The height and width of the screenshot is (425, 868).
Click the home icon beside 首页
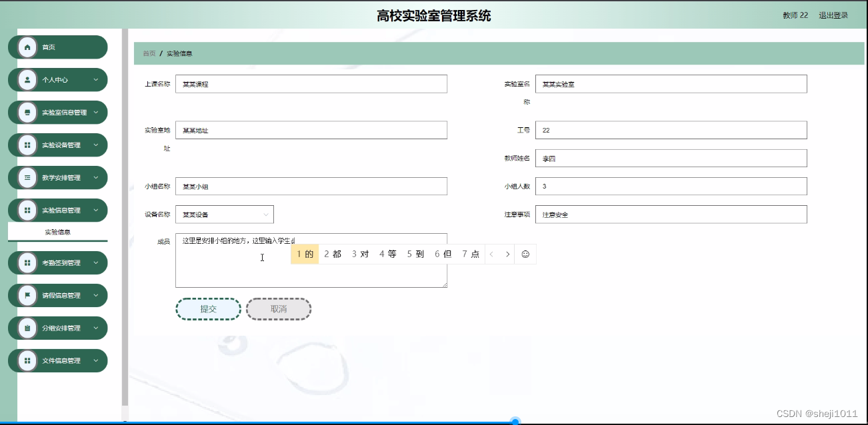tap(26, 47)
